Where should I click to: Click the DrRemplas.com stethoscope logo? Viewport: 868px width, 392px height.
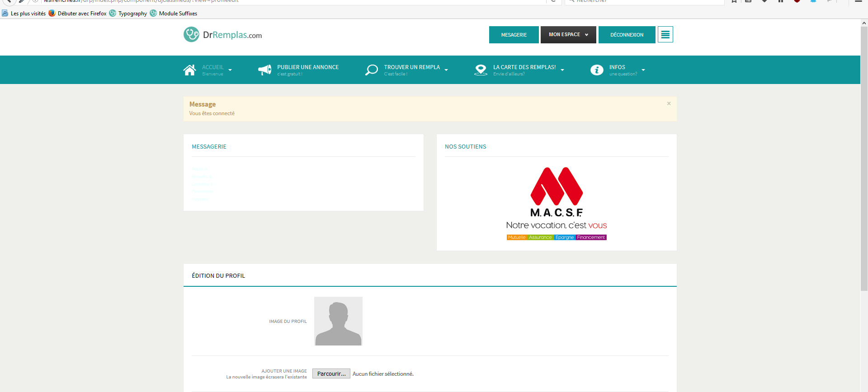[x=191, y=34]
